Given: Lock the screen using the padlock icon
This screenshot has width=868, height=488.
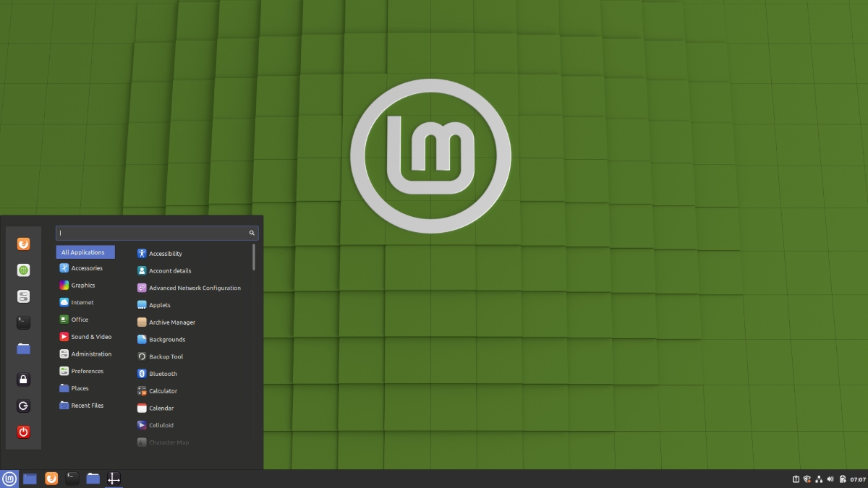Looking at the screenshot, I should (23, 380).
